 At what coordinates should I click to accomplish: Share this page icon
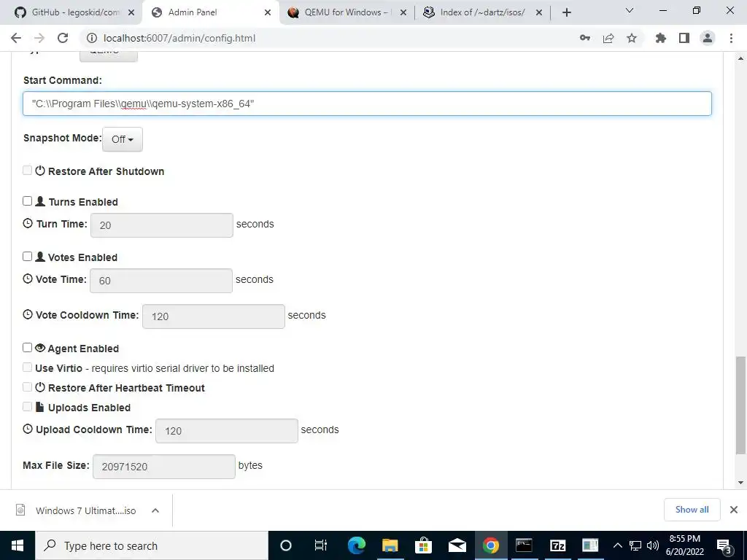point(608,38)
